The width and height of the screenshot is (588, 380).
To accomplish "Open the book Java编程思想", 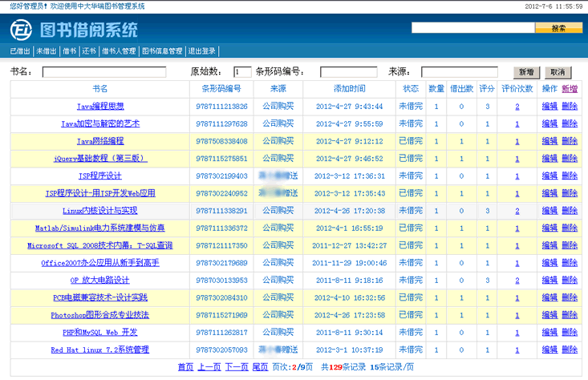I will click(x=100, y=107).
